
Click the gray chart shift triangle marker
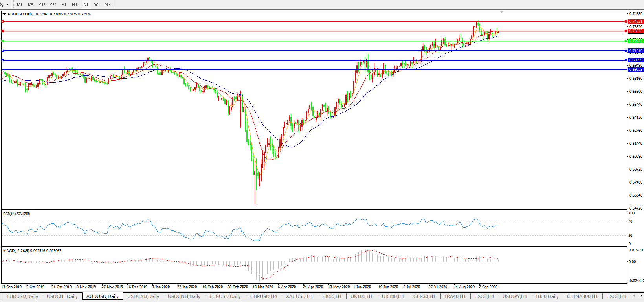502,12
